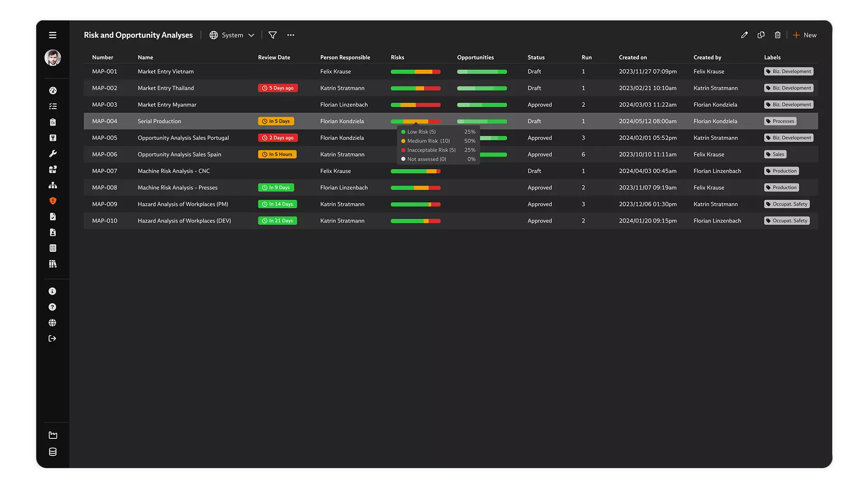The height and width of the screenshot is (488, 868).
Task: Expand the ellipsis options menu in the toolbar
Action: pos(291,35)
